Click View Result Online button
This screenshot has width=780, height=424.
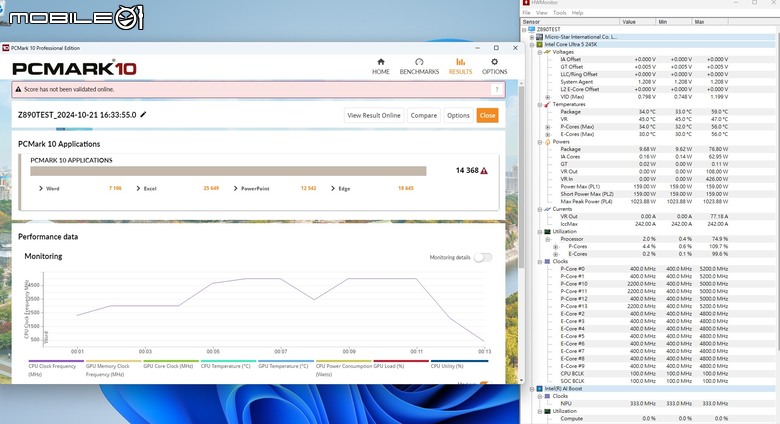click(x=374, y=115)
